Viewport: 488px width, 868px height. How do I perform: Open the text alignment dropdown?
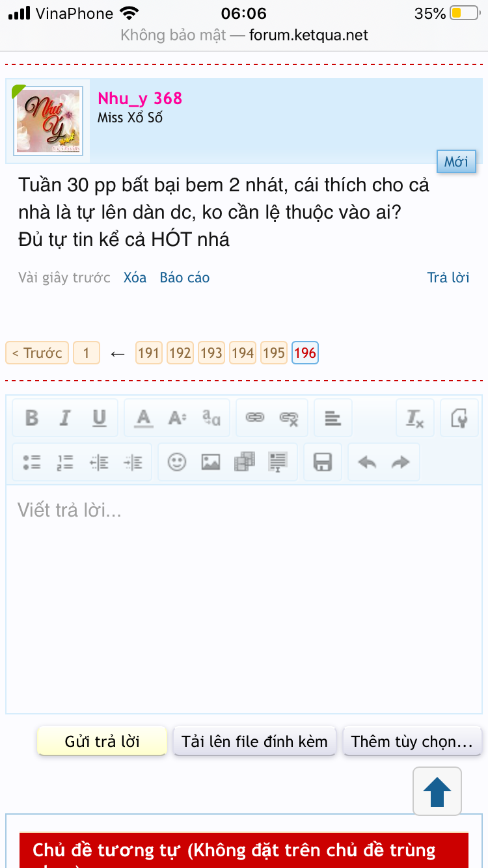(x=333, y=418)
